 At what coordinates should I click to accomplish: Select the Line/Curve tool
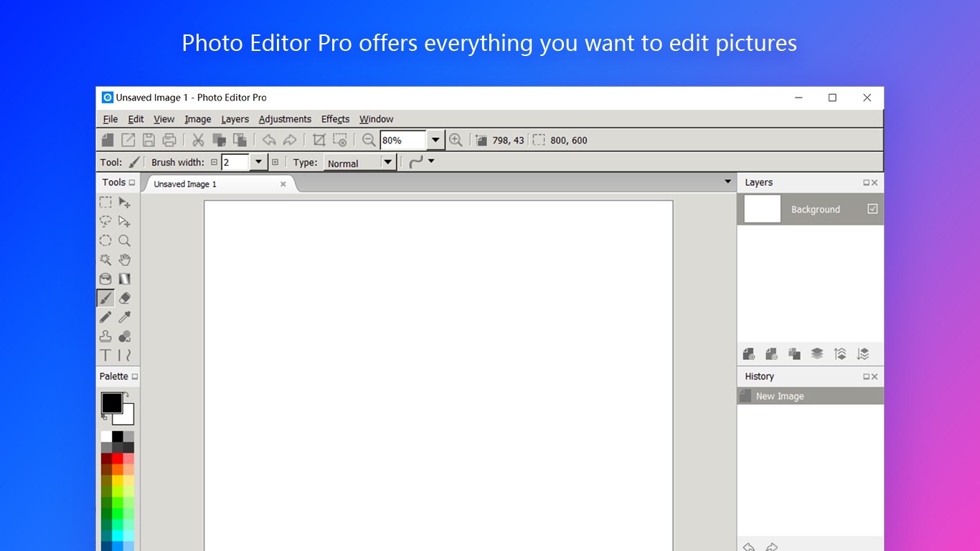click(x=125, y=355)
